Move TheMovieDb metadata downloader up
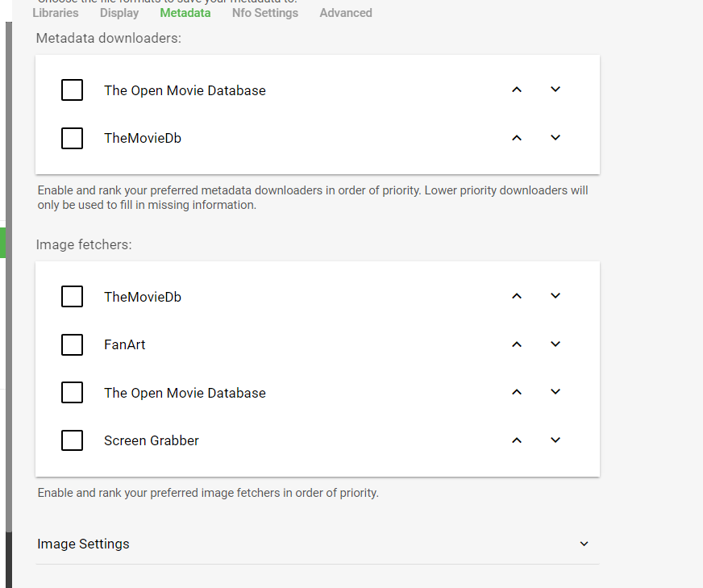The image size is (703, 588). click(x=517, y=138)
